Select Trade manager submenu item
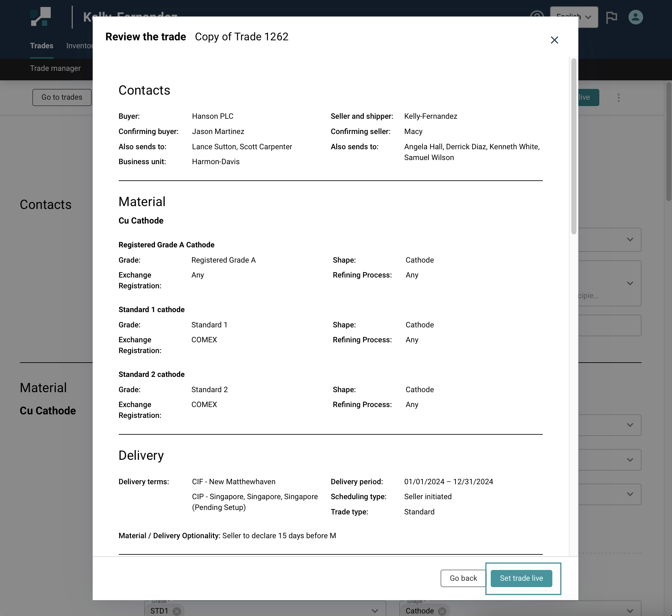This screenshot has height=616, width=672. [x=55, y=68]
